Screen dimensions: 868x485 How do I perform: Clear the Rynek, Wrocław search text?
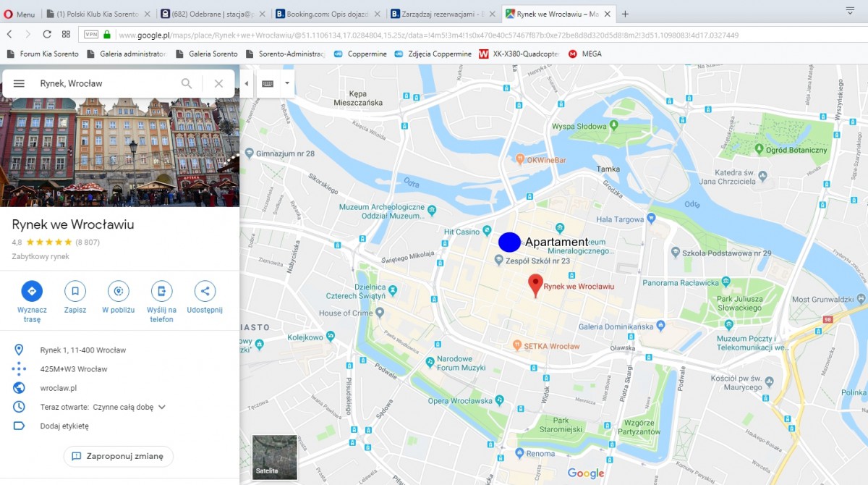coord(218,84)
